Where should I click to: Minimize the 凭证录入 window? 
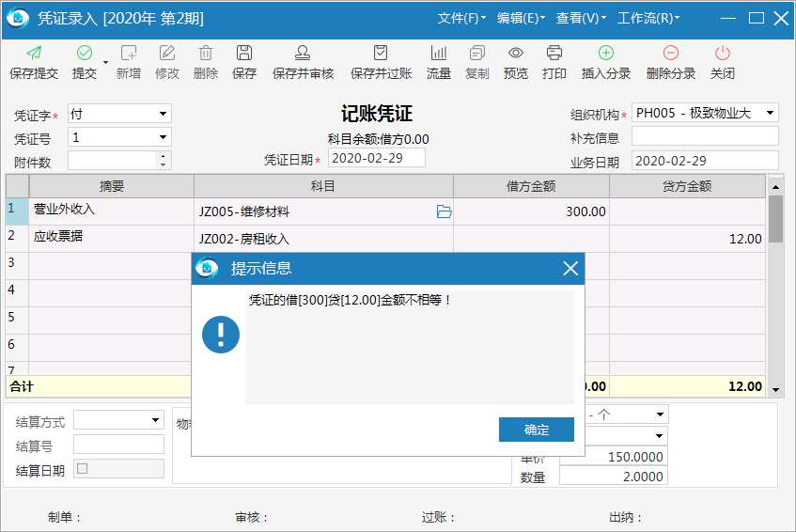[x=728, y=18]
